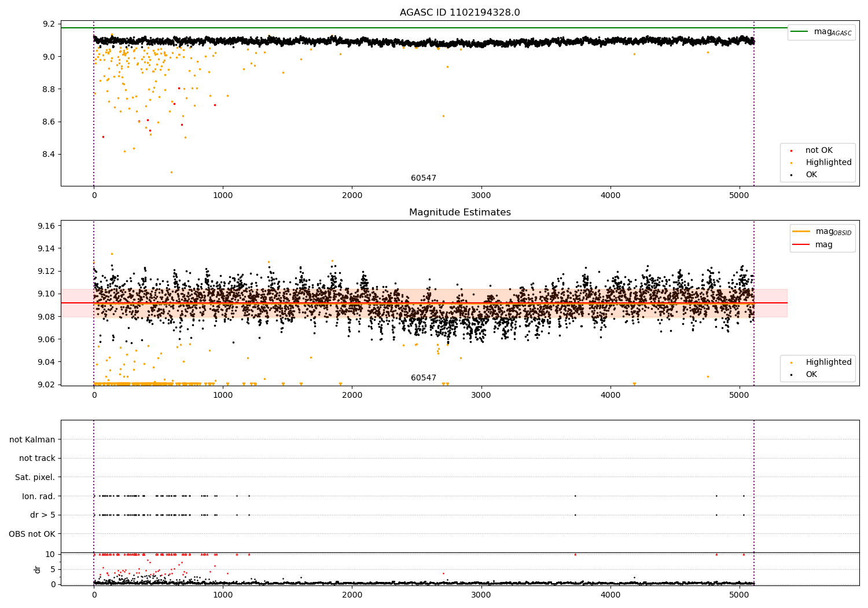The image size is (868, 608).
Task: Click x-axis tick '4000' under Magnitude Estimates plot
Action: (610, 395)
